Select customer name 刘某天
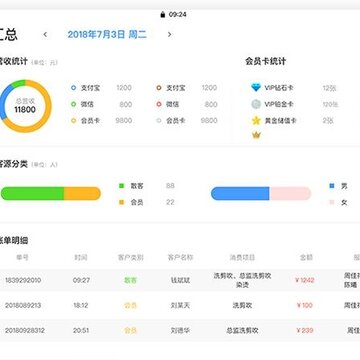 point(180,305)
